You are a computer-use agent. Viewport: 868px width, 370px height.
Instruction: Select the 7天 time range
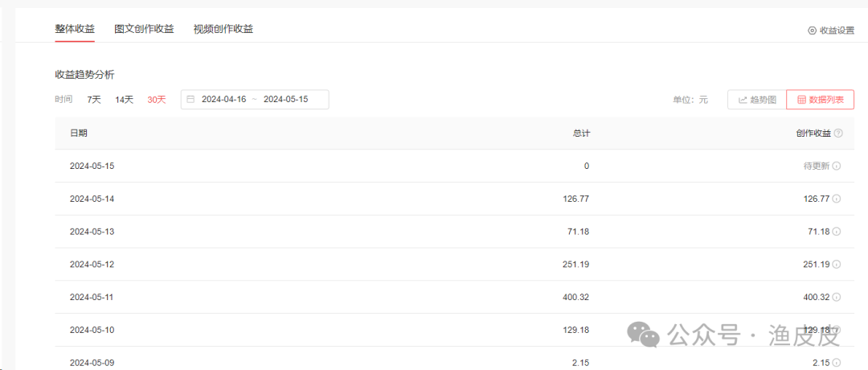(94, 100)
